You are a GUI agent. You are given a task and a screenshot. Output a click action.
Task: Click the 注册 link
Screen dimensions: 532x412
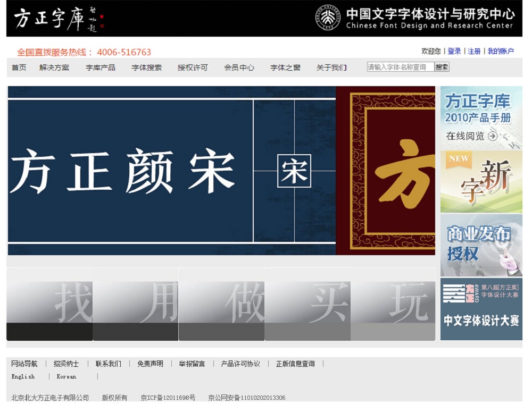coord(474,51)
